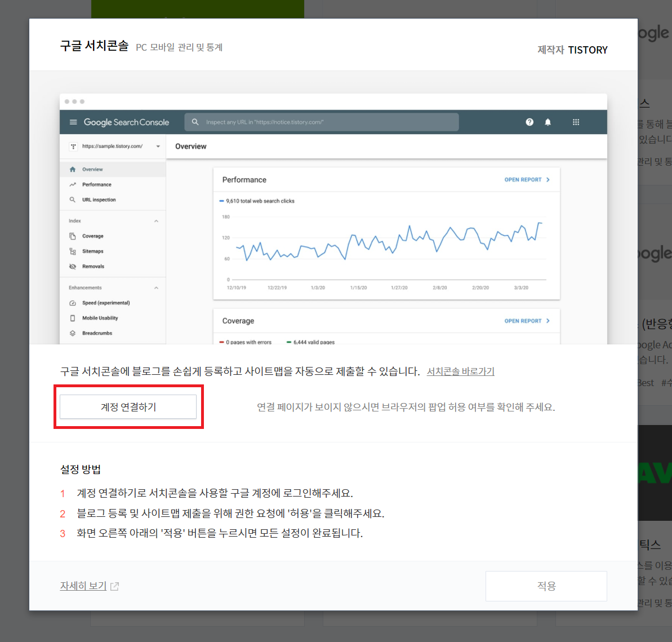The image size is (672, 642).
Task: Click the Speed (experimental) gauge icon
Action: 73,303
